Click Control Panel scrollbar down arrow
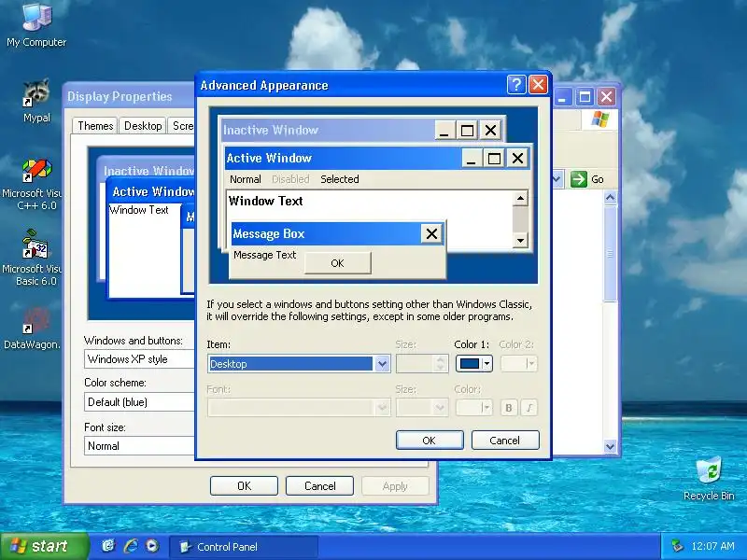 (x=611, y=447)
